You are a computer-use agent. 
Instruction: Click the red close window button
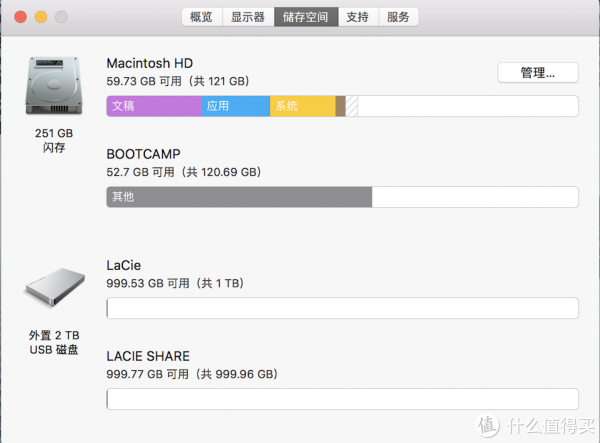[x=21, y=17]
